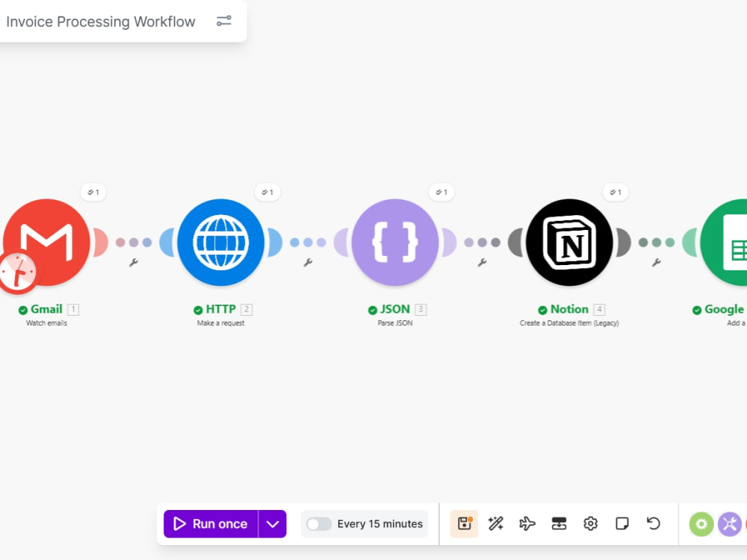Open the Every 15 minutes schedule setting

(x=379, y=524)
